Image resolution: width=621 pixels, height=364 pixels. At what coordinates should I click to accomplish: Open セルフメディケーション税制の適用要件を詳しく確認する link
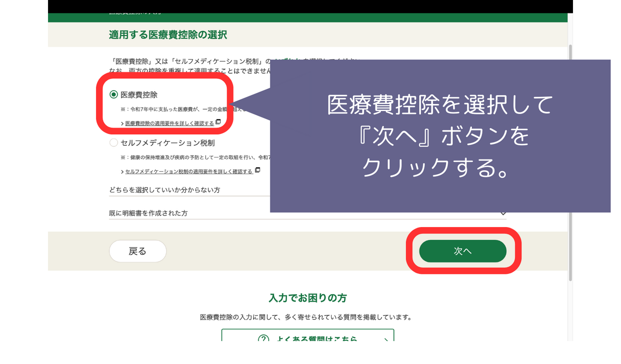[x=189, y=171]
